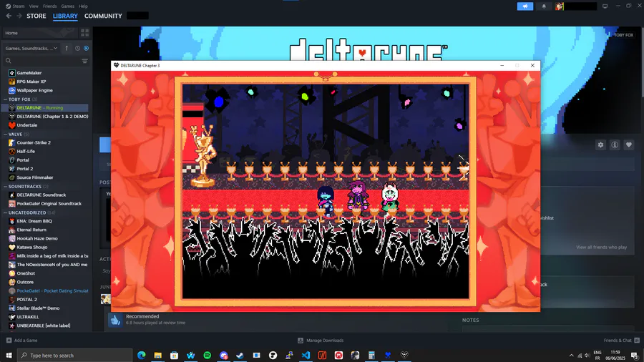The image size is (644, 362).
Task: Select DELTARUNE (Chapter 1 & 2 DEMO)
Action: coord(45,117)
